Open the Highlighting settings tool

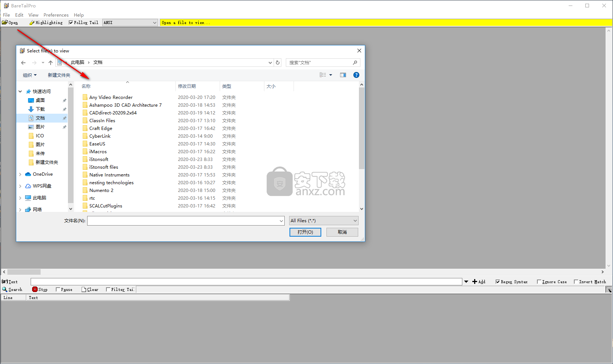[x=46, y=23]
